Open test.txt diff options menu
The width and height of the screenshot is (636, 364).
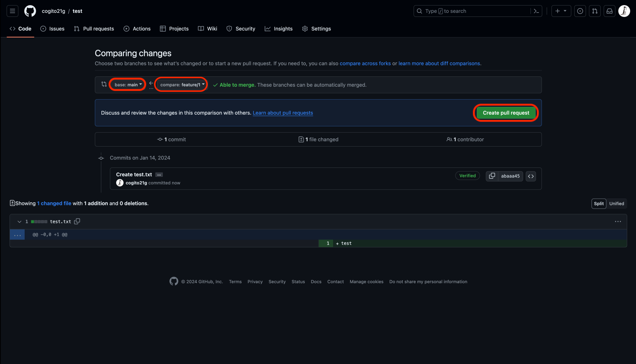(618, 221)
